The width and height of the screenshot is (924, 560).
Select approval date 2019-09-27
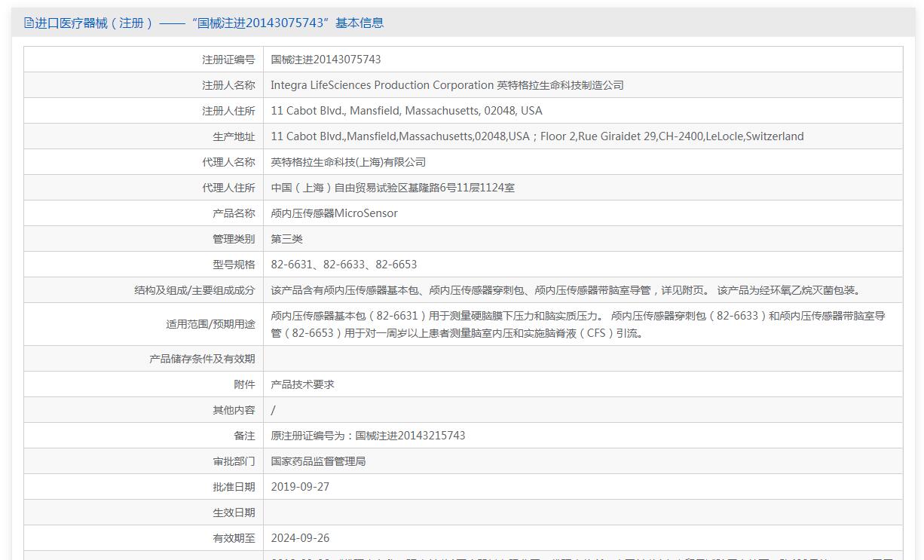click(x=300, y=487)
